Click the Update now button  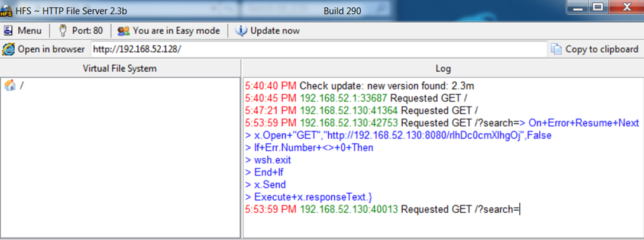[267, 31]
